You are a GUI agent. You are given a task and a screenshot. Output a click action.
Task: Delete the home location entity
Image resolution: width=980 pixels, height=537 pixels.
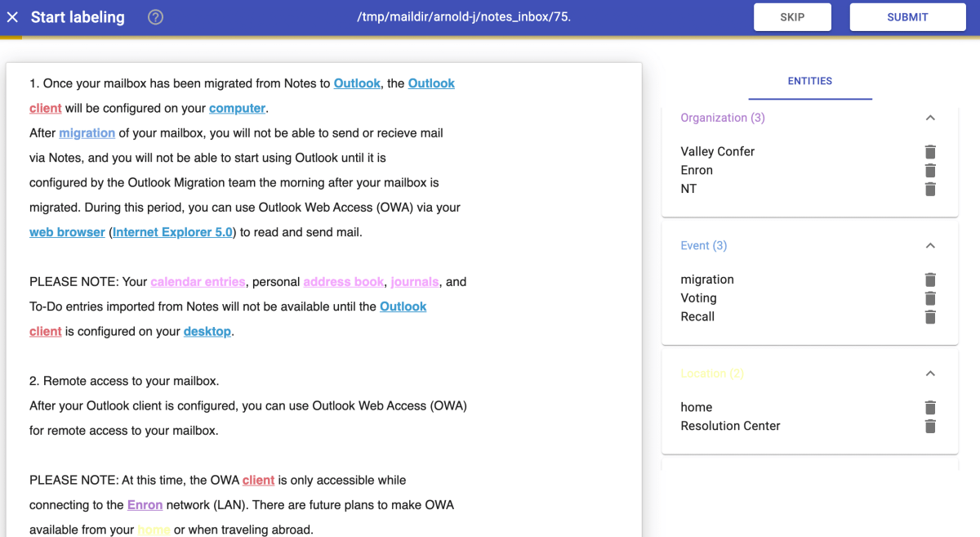(x=930, y=407)
